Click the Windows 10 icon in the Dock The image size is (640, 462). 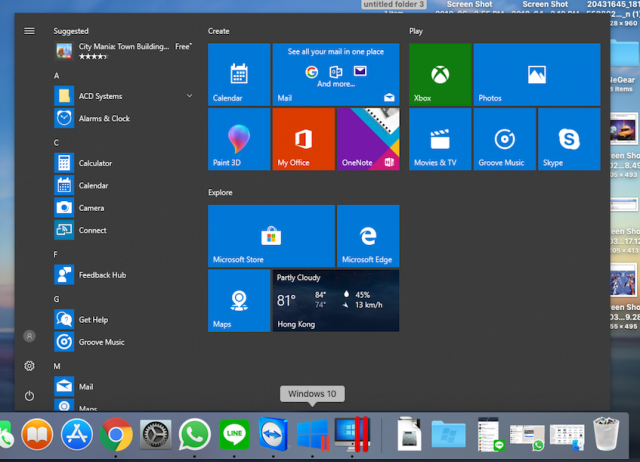pyautogui.click(x=313, y=435)
